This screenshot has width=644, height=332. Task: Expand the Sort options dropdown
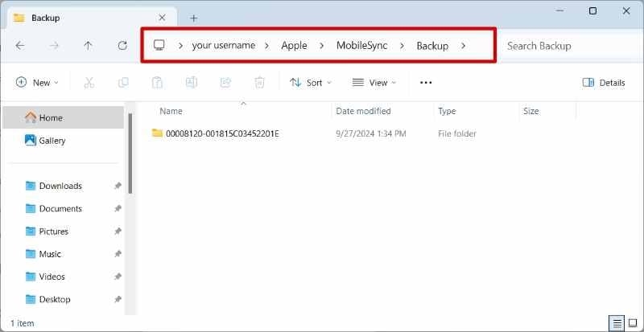pos(311,83)
